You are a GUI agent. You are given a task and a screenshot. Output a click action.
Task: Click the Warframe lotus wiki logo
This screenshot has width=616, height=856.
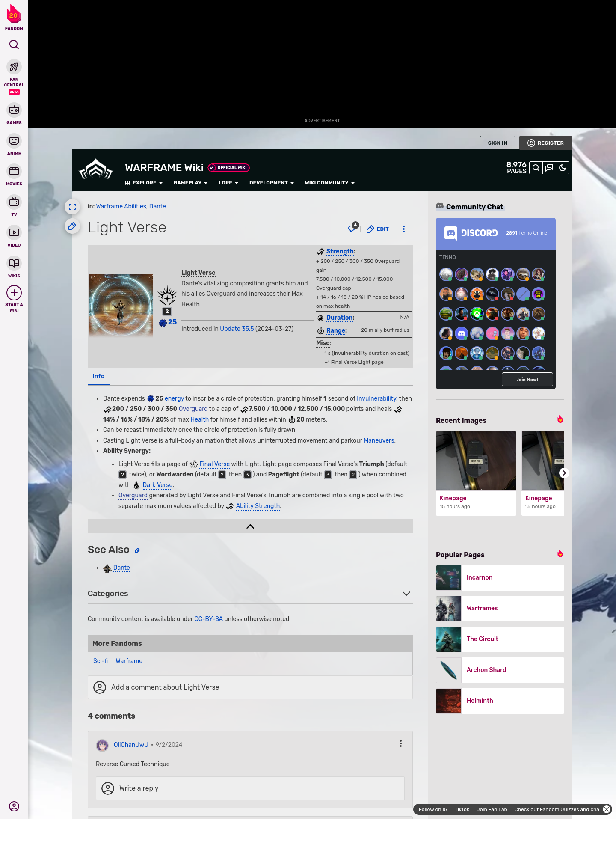coord(96,169)
